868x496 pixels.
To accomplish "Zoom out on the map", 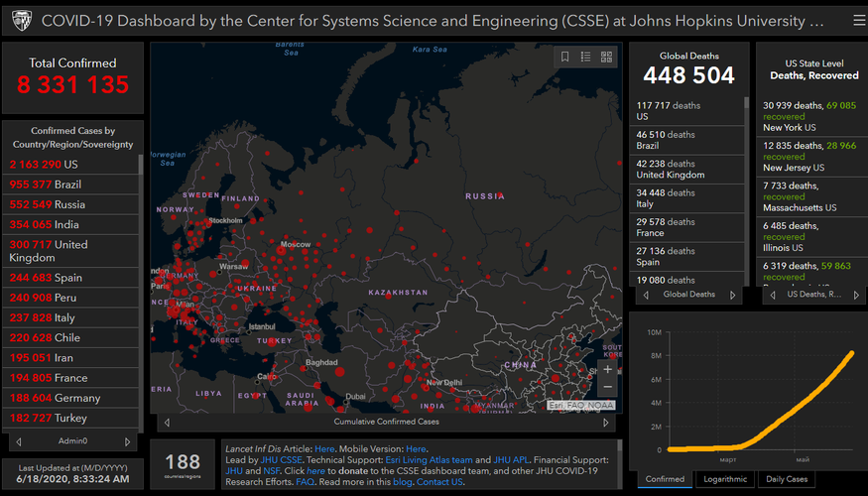I will tap(607, 387).
